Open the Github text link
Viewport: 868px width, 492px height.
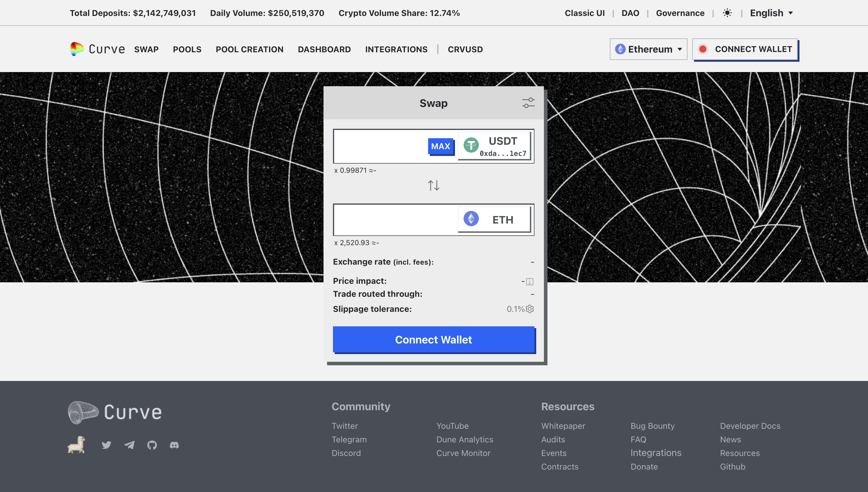tap(732, 466)
